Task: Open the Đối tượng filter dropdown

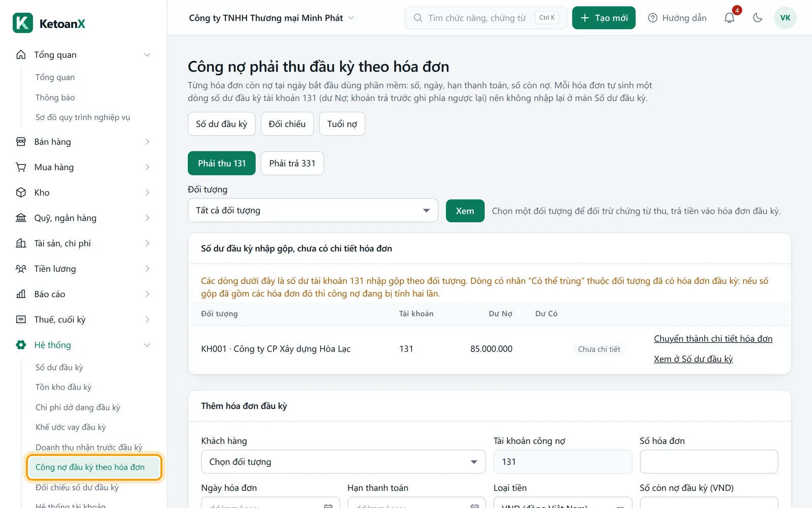Action: pyautogui.click(x=313, y=210)
